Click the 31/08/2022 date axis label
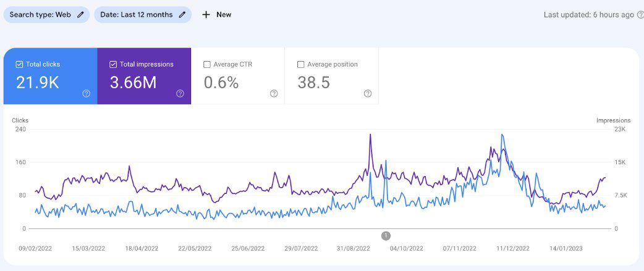Screen dimensions: 644x271 click(354, 248)
